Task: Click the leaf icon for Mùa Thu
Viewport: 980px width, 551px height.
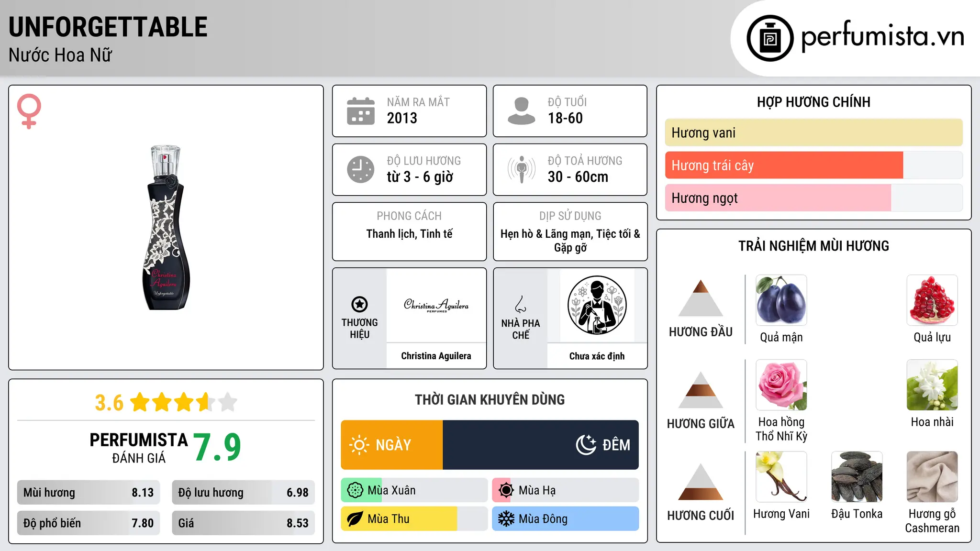Action: pyautogui.click(x=355, y=519)
